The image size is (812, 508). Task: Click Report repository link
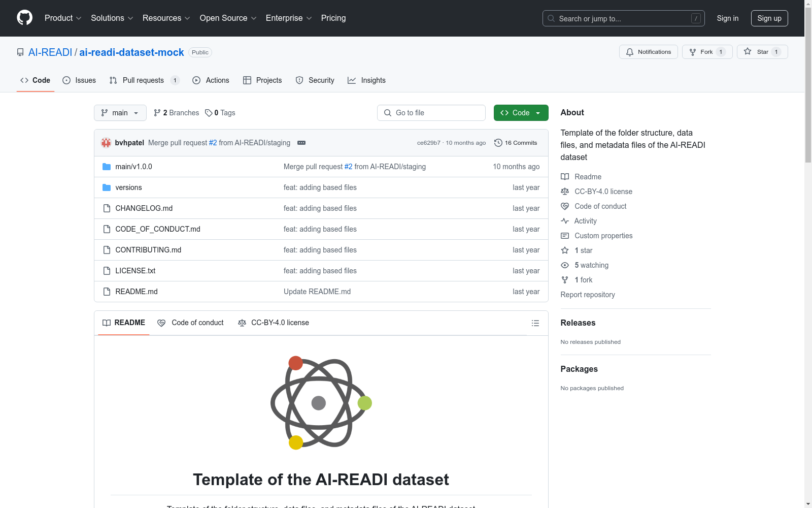(x=588, y=295)
